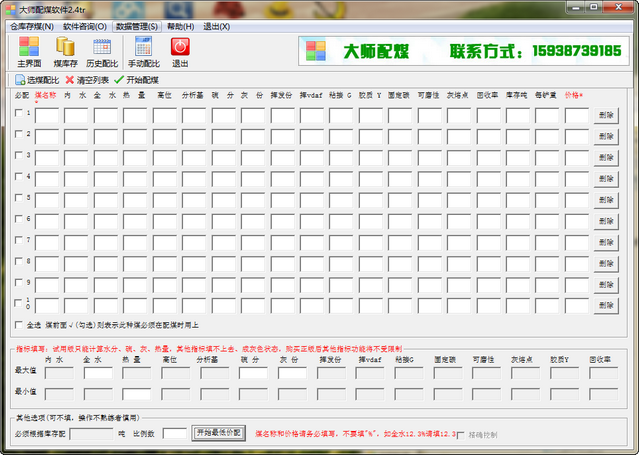The image size is (639, 455).
Task: Open the 仓库存煤(N) menu
Action: tap(32, 27)
